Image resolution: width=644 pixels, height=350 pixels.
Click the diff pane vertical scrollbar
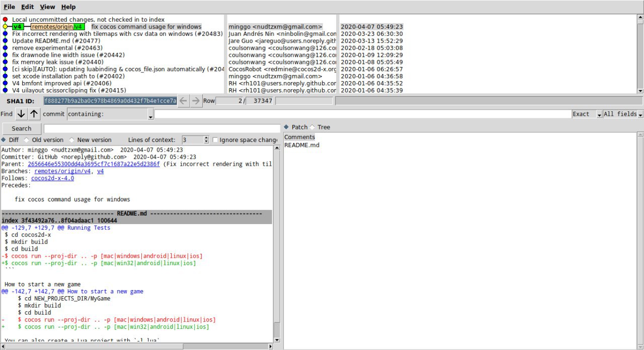coord(277,244)
